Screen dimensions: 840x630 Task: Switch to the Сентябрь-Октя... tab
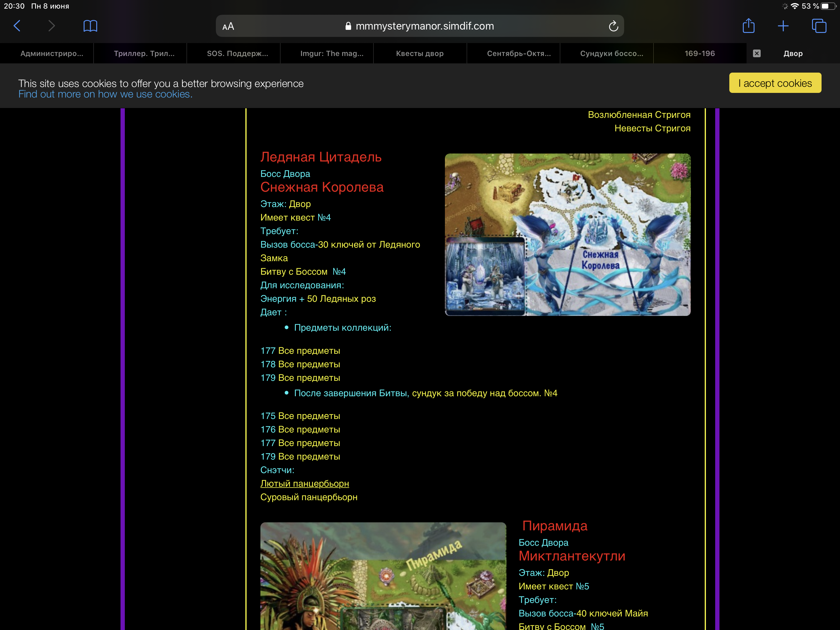pos(513,54)
